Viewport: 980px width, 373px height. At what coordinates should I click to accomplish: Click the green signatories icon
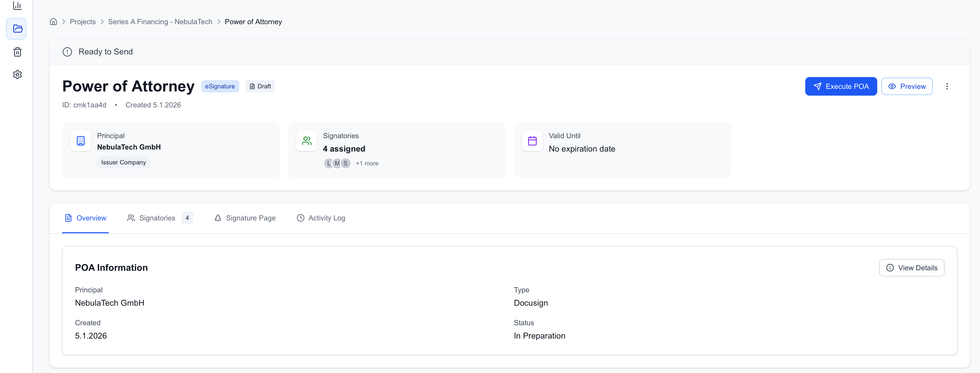306,141
